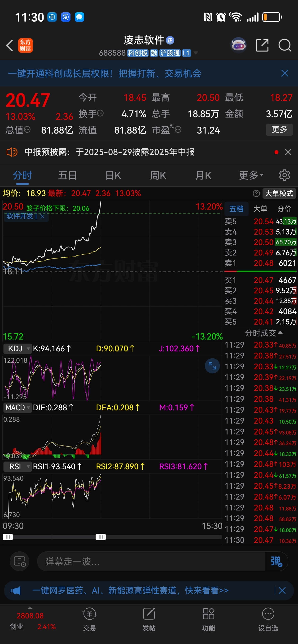
Task: Expand the stock code dropdown arrow
Action: point(196,53)
